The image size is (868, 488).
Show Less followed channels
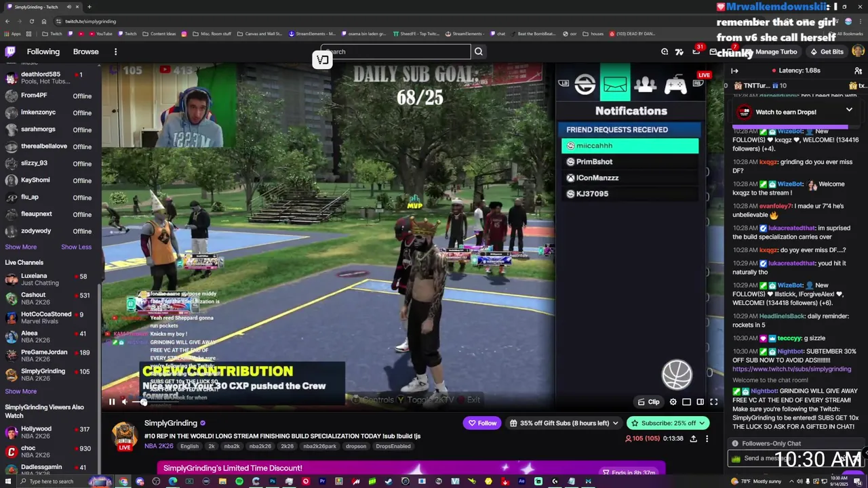point(76,247)
